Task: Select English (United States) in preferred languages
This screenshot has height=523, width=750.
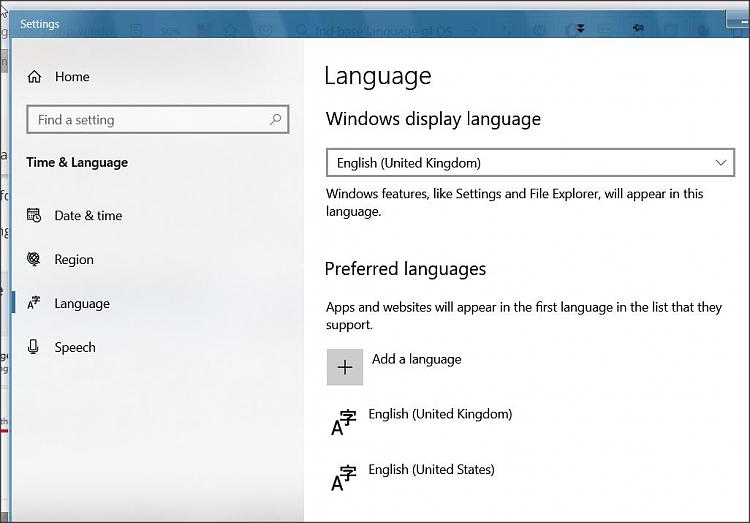Action: (x=431, y=469)
